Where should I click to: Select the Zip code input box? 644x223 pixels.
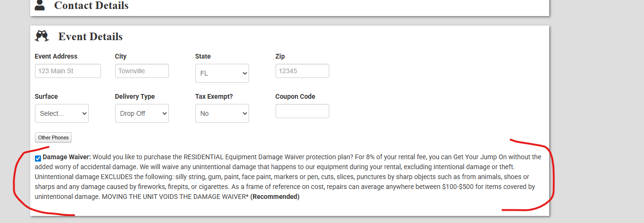302,71
